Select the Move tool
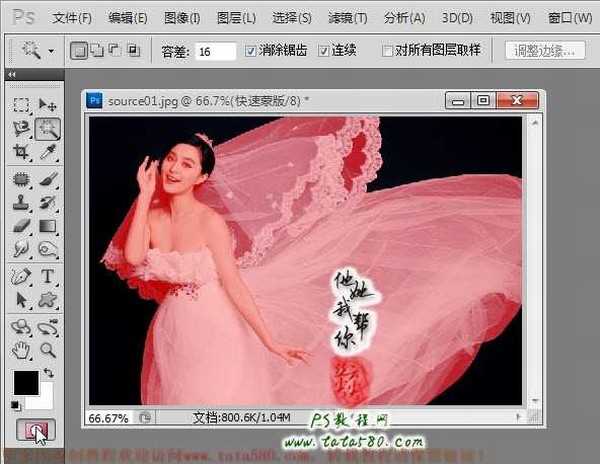Screen dimensions: 600x464 pyautogui.click(x=47, y=105)
